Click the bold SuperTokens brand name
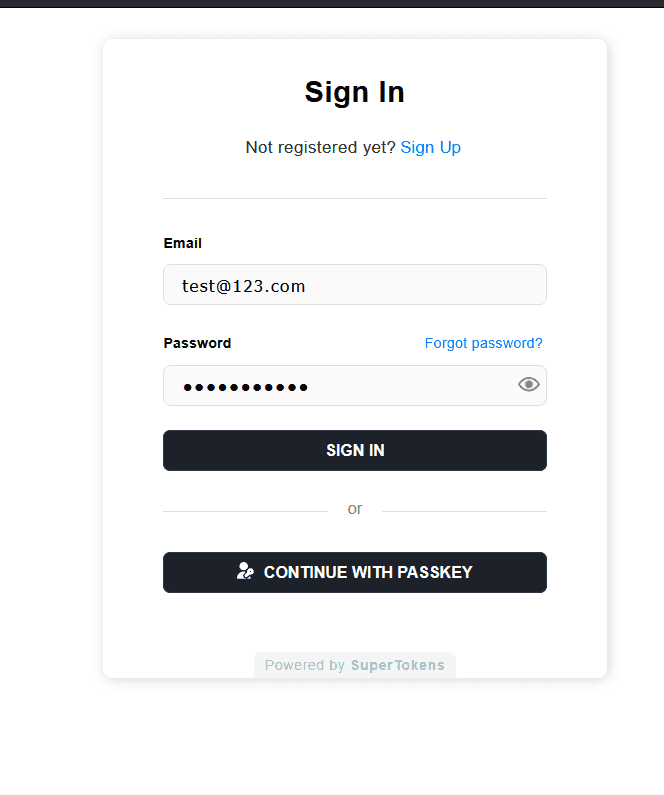 398,665
